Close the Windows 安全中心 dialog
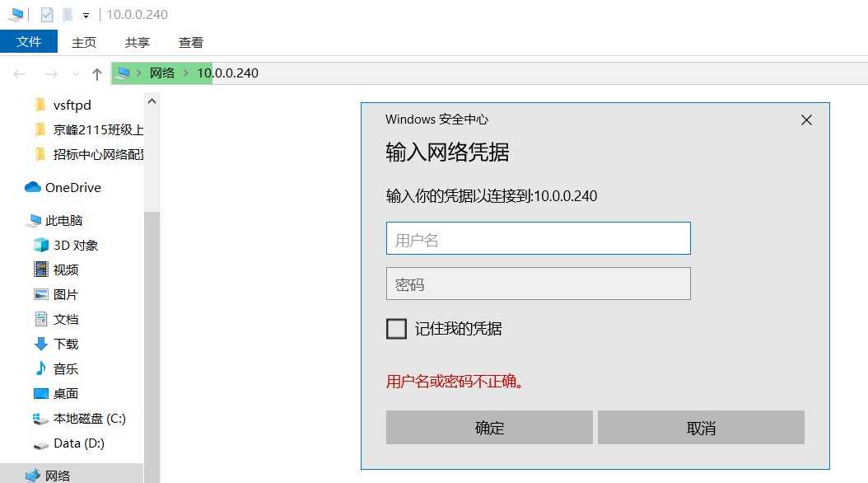This screenshot has height=483, width=868. (x=806, y=120)
